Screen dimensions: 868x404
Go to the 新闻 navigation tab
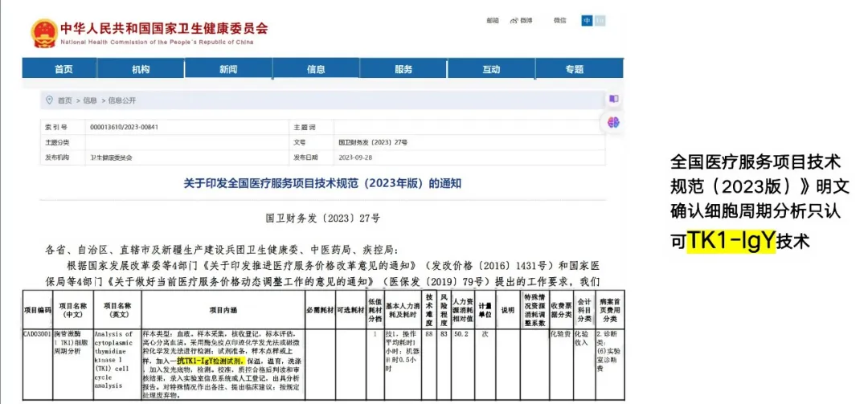click(x=228, y=70)
